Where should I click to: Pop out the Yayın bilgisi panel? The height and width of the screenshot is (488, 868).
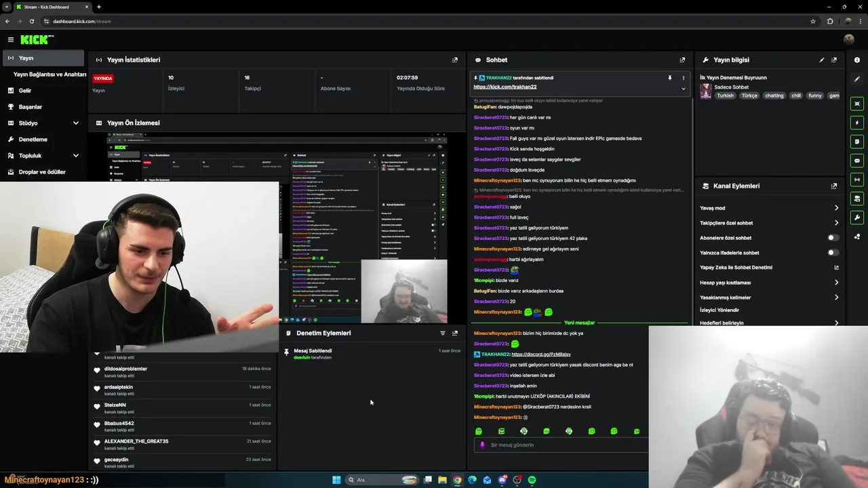pyautogui.click(x=834, y=60)
